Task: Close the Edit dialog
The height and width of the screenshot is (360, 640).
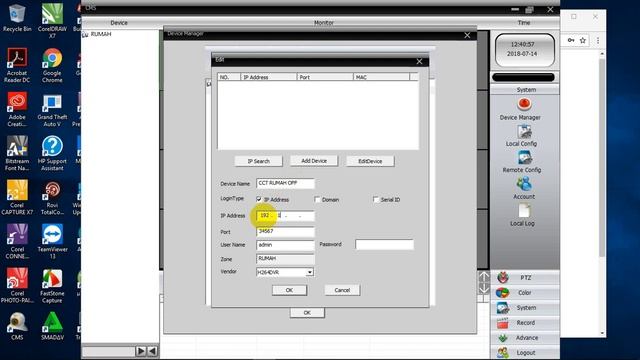Action: pyautogui.click(x=419, y=62)
